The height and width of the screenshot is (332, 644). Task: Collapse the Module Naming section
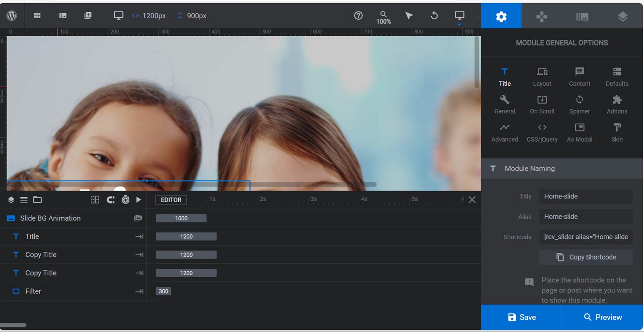[562, 169]
